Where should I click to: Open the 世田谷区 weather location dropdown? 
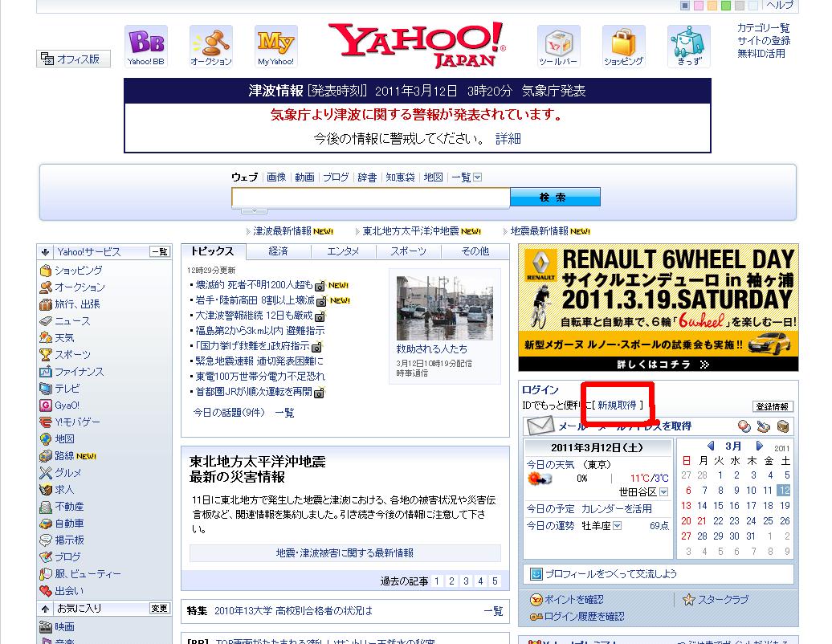point(663,492)
